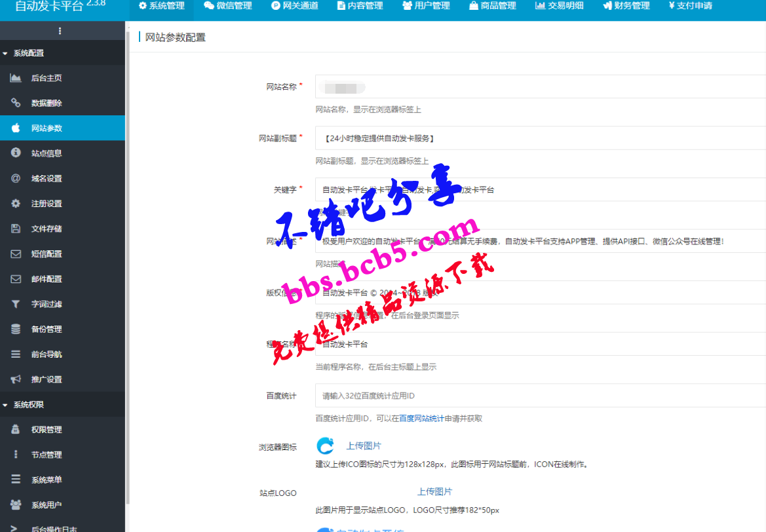Open 站点信息 info icon

coord(16,153)
